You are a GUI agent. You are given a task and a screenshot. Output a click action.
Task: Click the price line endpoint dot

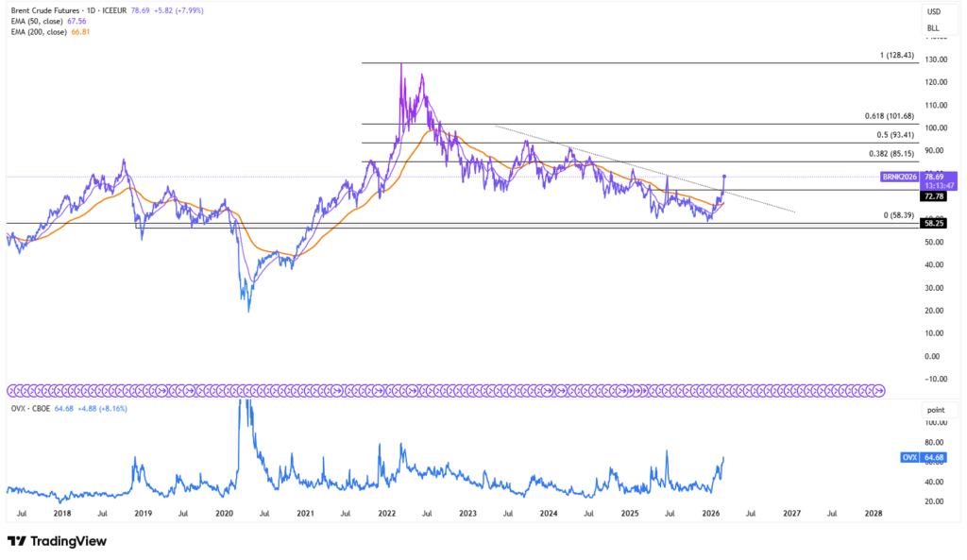coord(724,177)
